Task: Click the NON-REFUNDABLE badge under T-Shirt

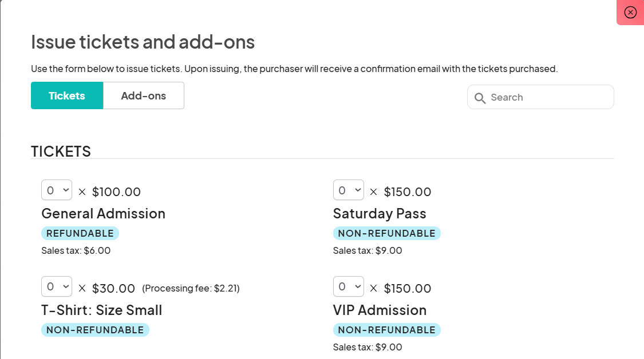Action: pyautogui.click(x=95, y=330)
